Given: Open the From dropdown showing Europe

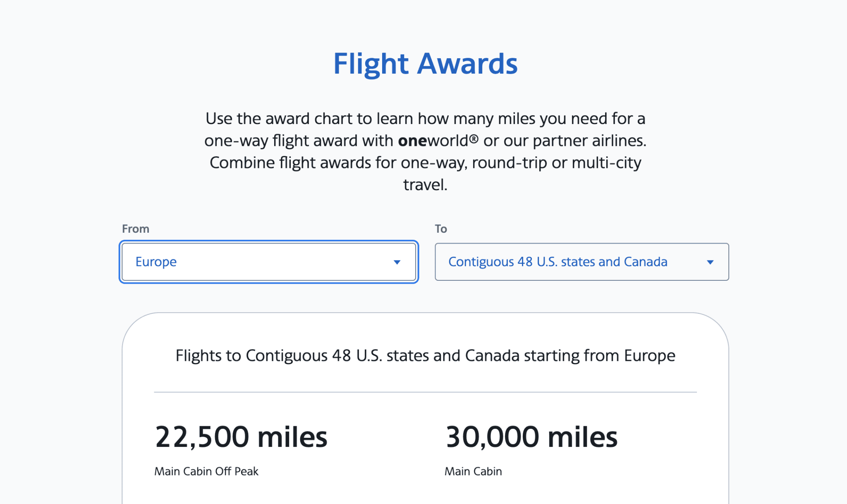Looking at the screenshot, I should (x=269, y=262).
